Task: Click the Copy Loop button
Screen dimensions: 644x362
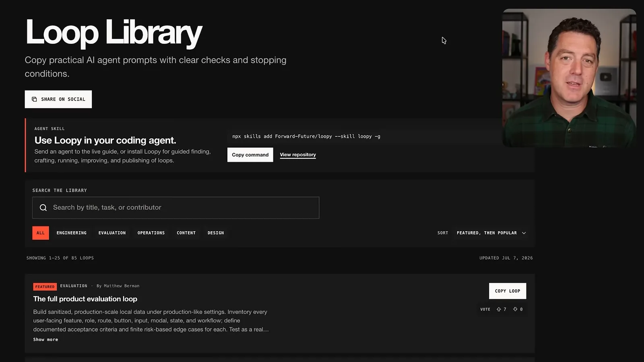Action: pos(507,291)
